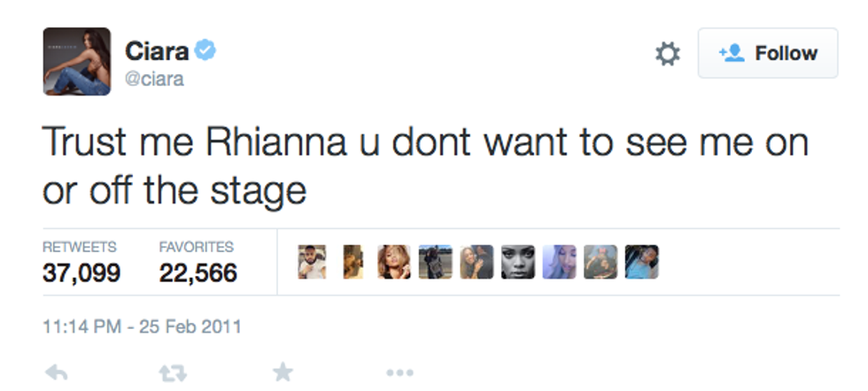View the 22,566 favorites list
The image size is (868, 391).
pyautogui.click(x=198, y=272)
